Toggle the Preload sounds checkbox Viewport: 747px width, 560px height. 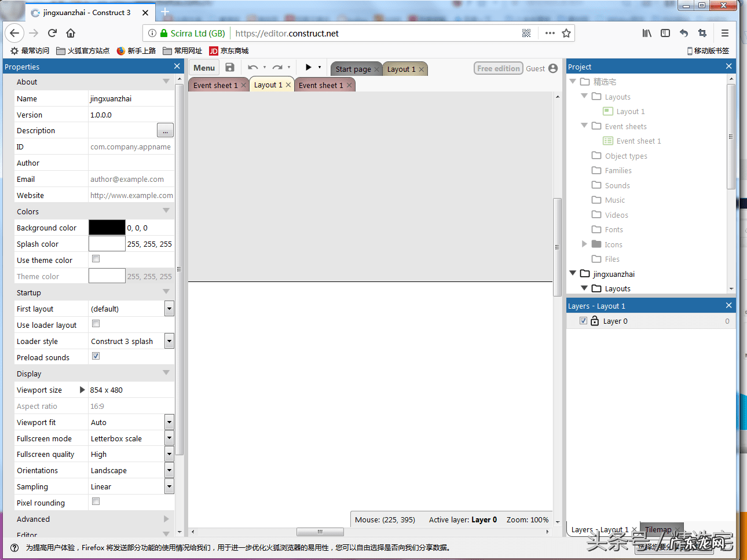[x=96, y=356]
